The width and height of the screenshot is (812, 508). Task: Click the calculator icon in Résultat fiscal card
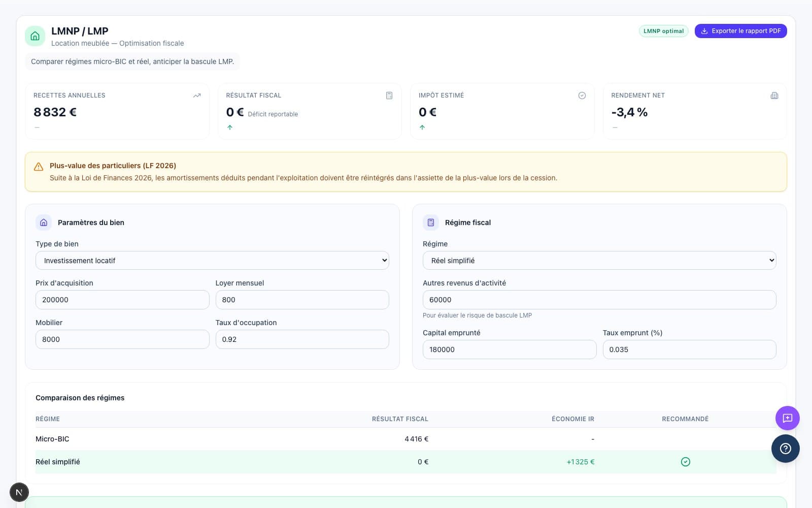[389, 96]
